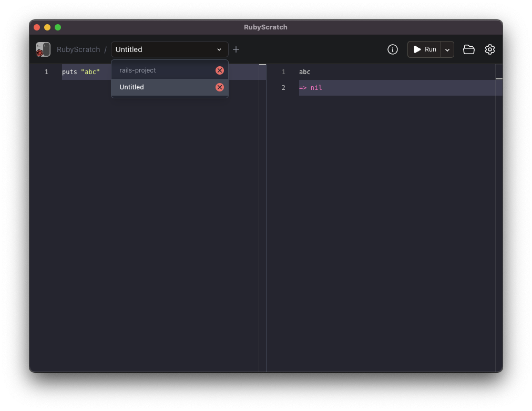Screen dimensions: 532x411
Task: Select rails-project from the list
Action: [x=170, y=70]
